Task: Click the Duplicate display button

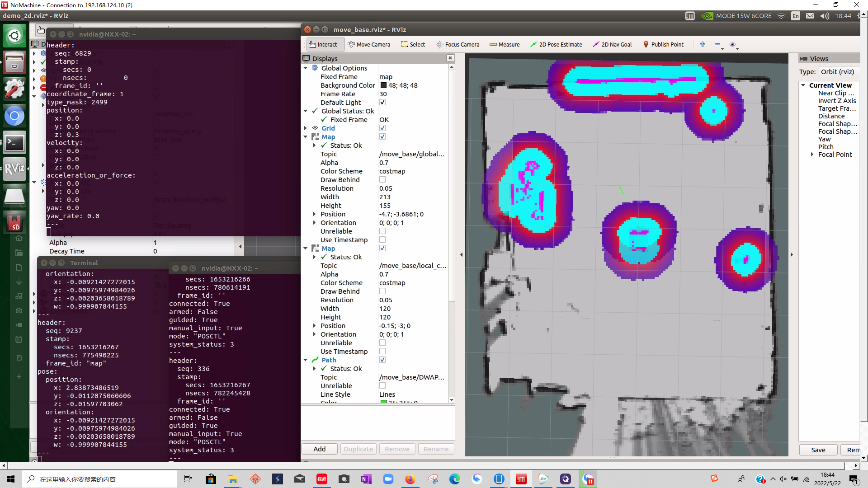Action: tap(358, 449)
